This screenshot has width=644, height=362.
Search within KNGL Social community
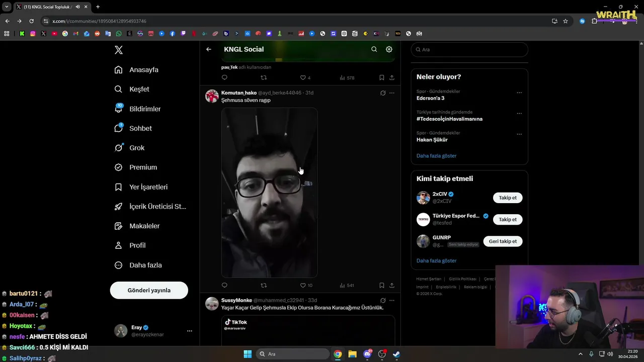[x=374, y=49]
